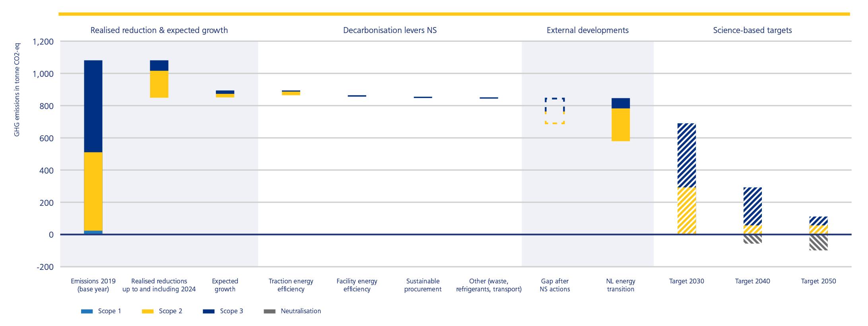Click the Realised reductions up to 2024 bar

(159, 79)
